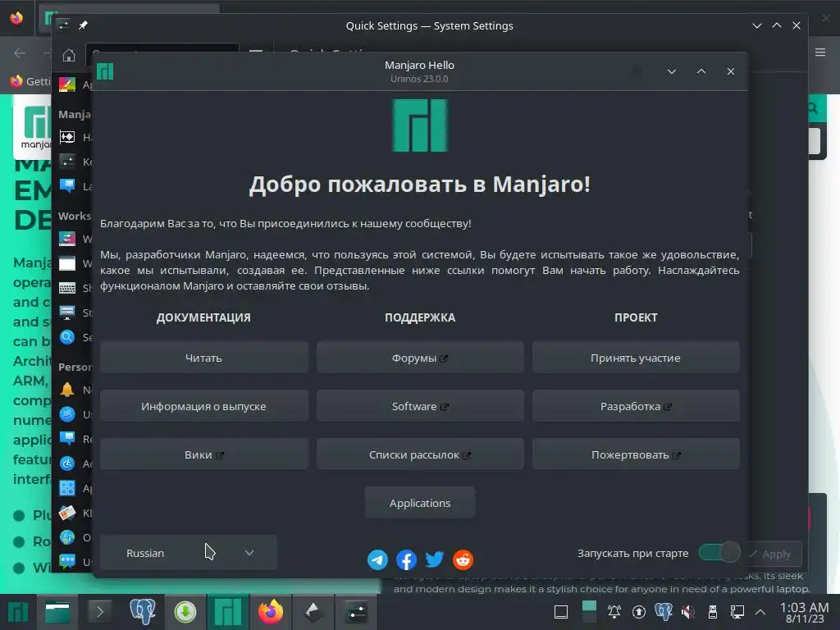
Task: Open the Telegram social link icon
Action: [377, 559]
